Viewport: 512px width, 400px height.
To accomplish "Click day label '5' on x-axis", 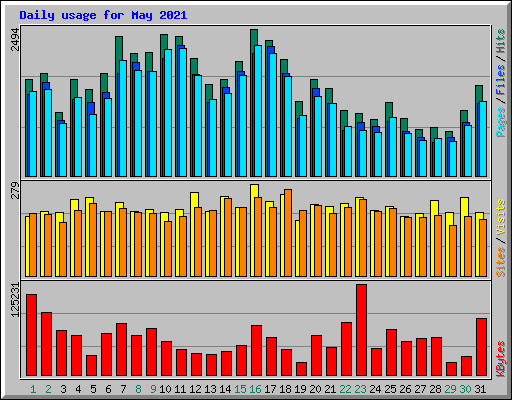I will tap(93, 389).
